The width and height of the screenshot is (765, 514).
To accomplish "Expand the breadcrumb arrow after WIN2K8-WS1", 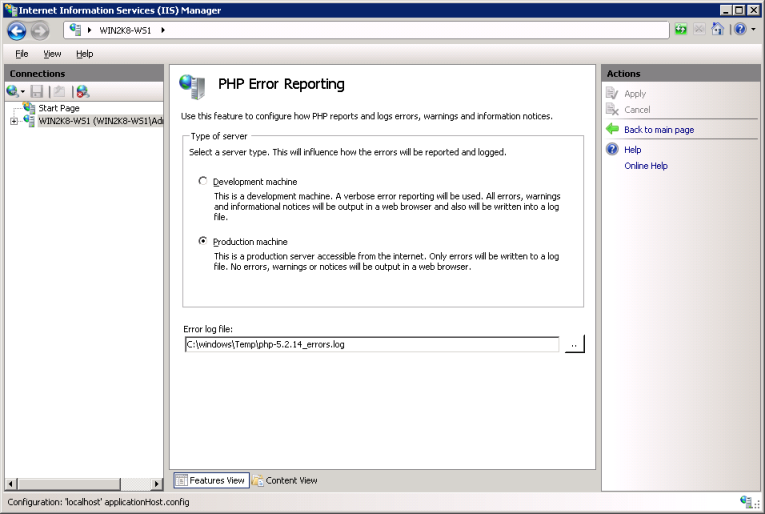I will (163, 30).
